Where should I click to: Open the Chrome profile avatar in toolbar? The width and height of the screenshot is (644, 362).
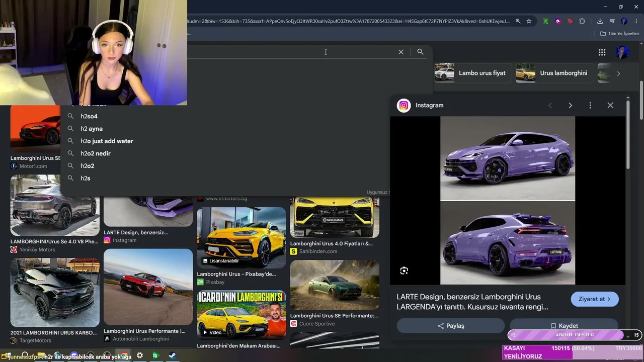tap(624, 21)
